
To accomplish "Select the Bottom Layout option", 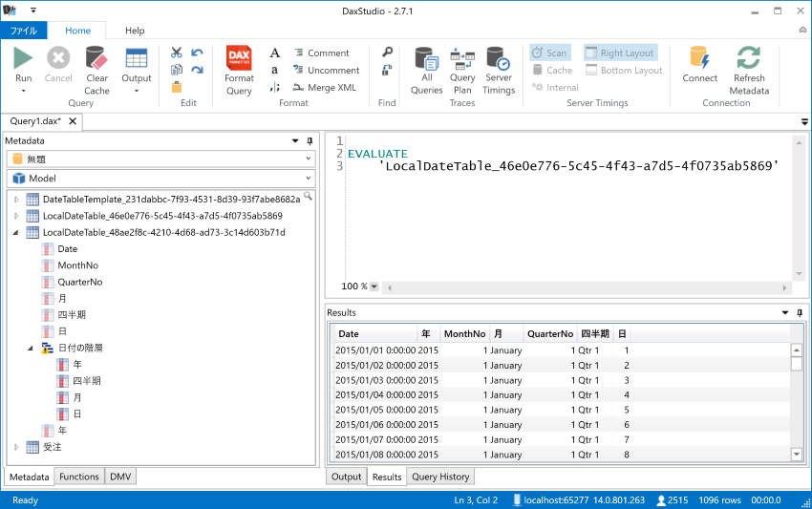I will coord(624,70).
